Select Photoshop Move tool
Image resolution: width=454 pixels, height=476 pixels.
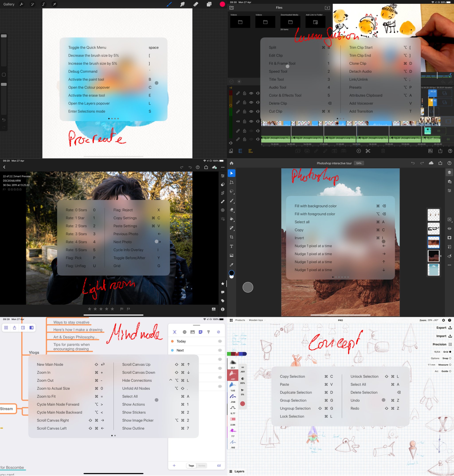[x=232, y=173]
